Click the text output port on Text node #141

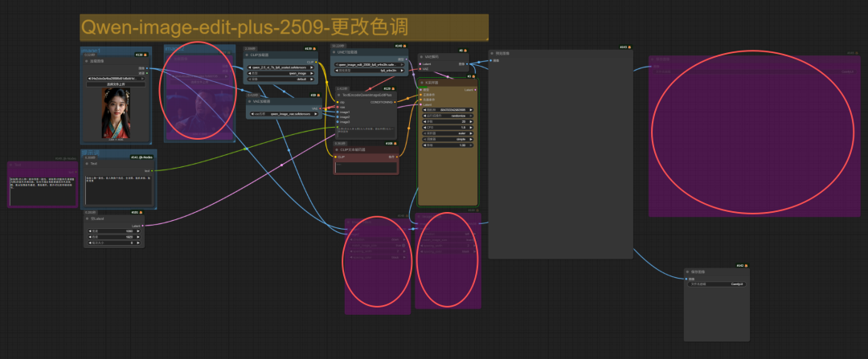pyautogui.click(x=152, y=171)
